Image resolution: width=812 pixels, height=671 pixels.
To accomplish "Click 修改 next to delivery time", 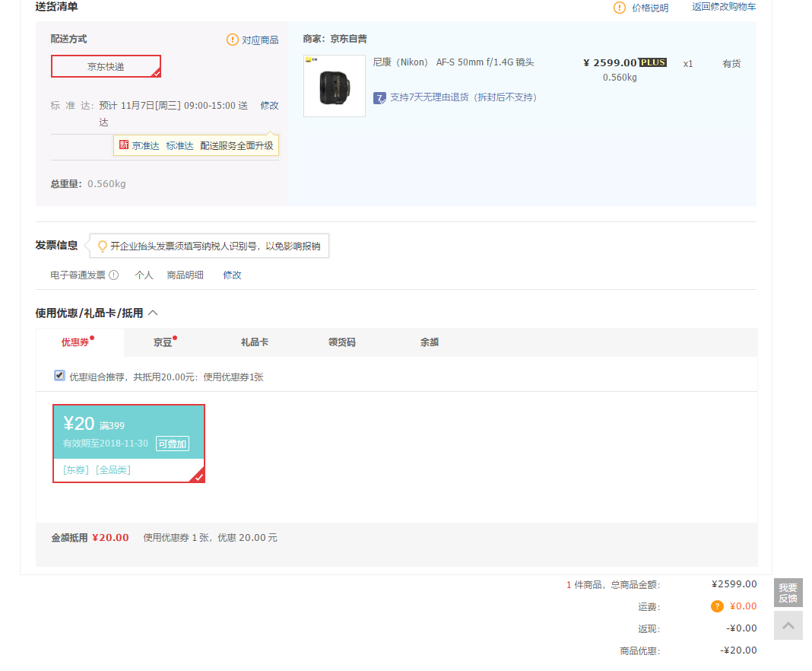I will pos(269,105).
